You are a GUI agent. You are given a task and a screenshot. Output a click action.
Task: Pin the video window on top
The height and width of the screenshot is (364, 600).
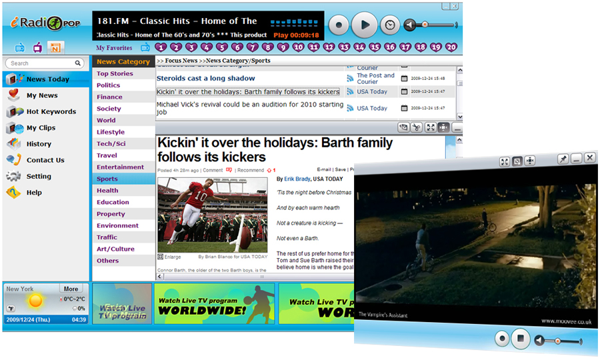tap(563, 159)
